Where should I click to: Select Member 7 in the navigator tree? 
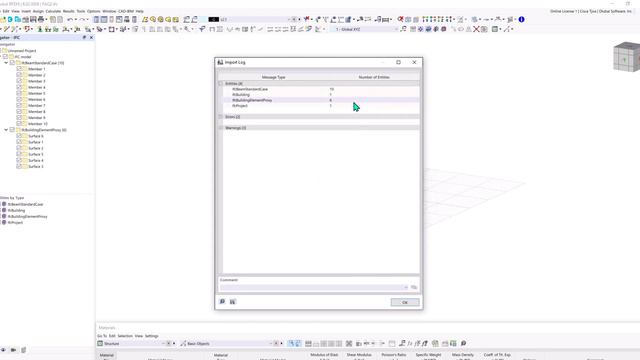point(37,106)
